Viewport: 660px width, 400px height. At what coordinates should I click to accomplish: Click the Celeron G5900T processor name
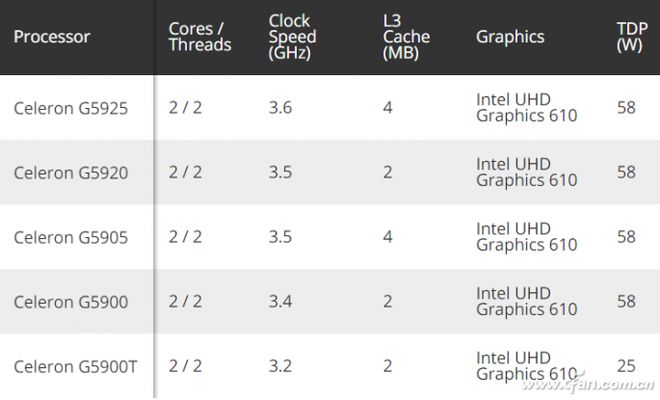click(75, 367)
